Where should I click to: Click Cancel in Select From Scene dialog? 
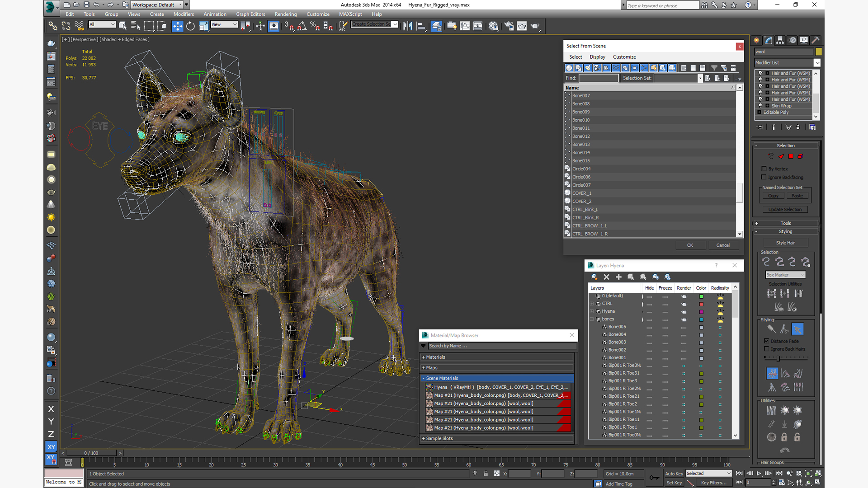point(723,245)
